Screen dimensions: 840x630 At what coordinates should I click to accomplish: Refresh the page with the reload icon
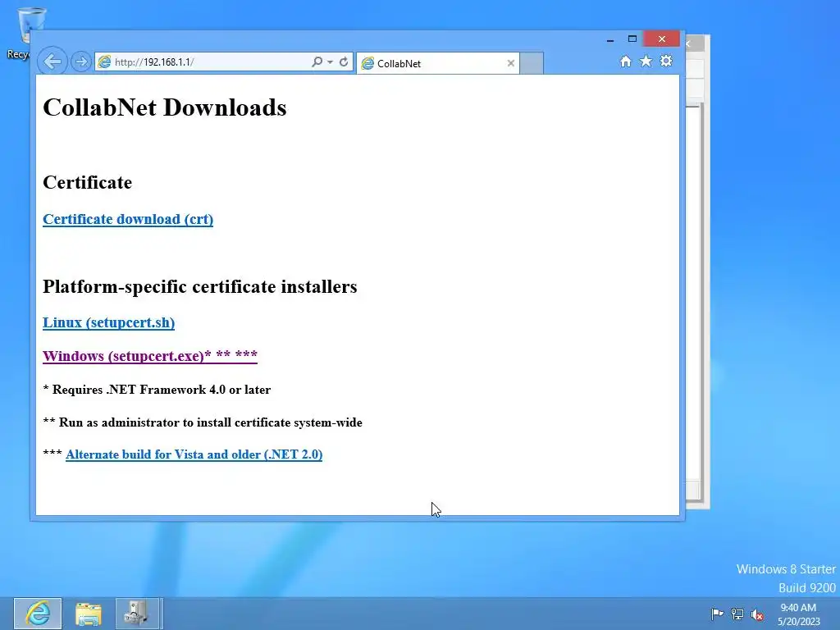(344, 62)
